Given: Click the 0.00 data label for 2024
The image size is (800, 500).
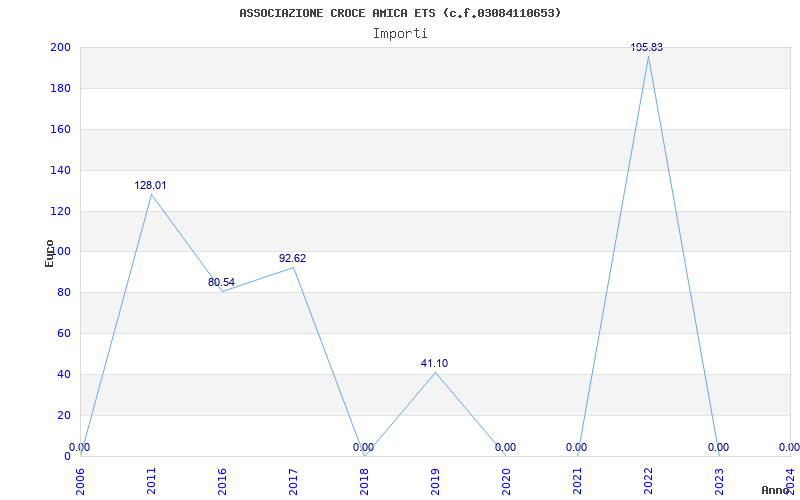Looking at the screenshot, I should (789, 447).
